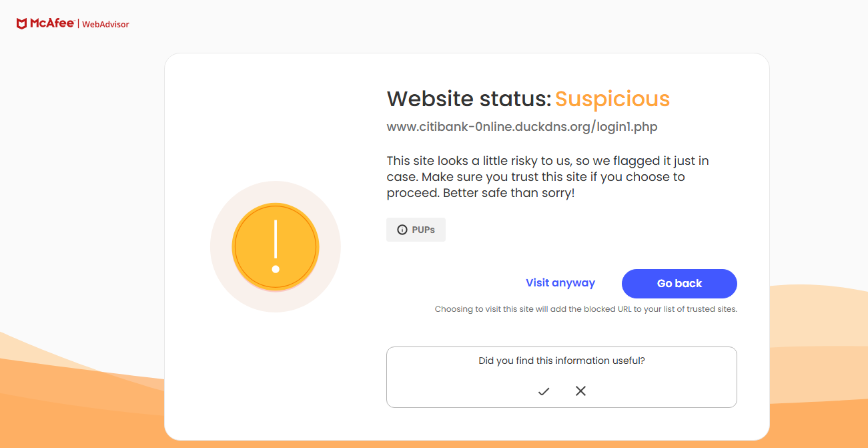Image resolution: width=868 pixels, height=448 pixels.
Task: Select the citibank-0nline.duckdns.org URL text
Action: [522, 127]
